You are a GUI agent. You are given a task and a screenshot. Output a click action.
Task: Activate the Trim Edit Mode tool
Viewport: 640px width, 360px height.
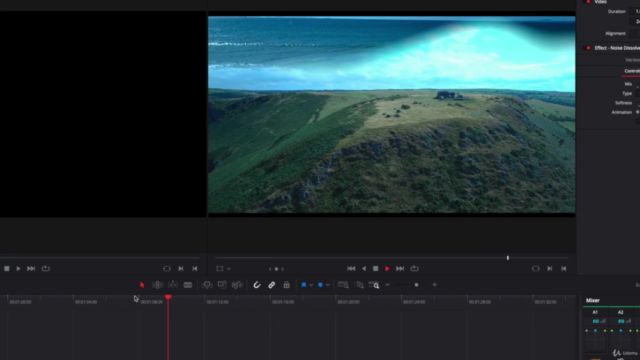[x=158, y=285]
